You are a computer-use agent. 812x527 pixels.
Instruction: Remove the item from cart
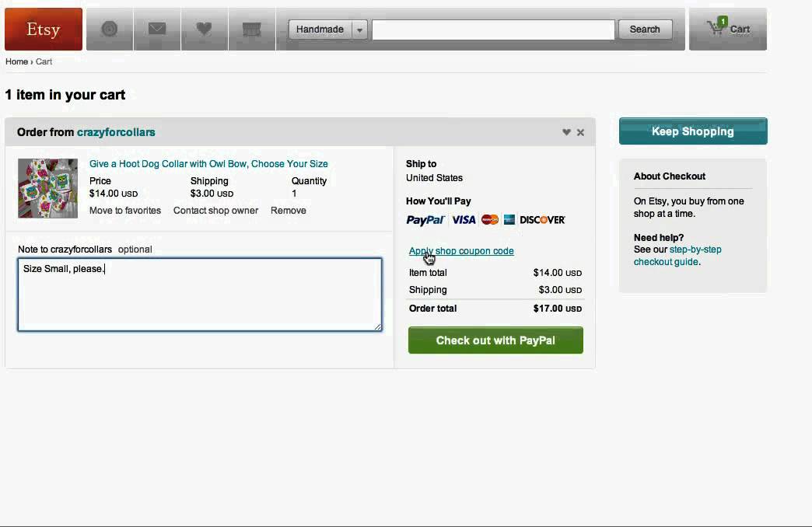(x=288, y=211)
